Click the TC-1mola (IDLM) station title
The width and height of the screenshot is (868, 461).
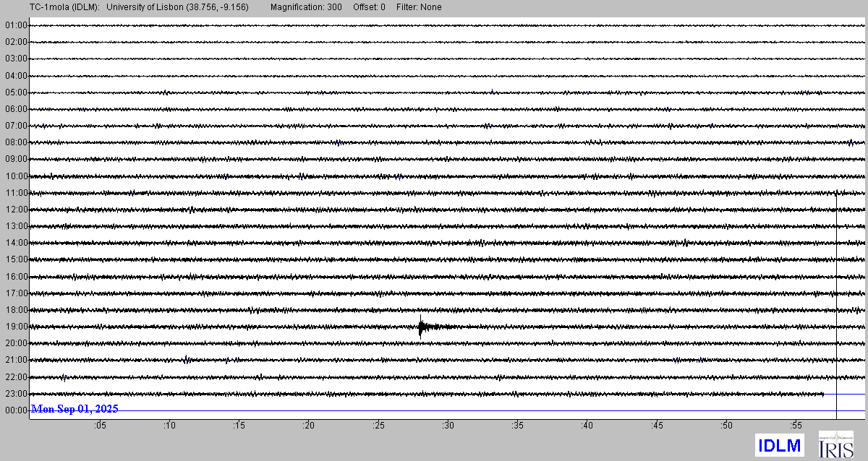(48, 7)
